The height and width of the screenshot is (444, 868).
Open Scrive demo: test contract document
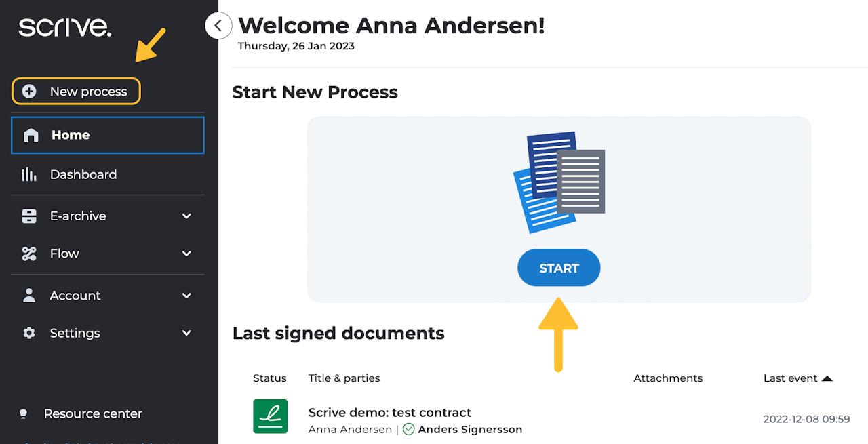click(390, 412)
